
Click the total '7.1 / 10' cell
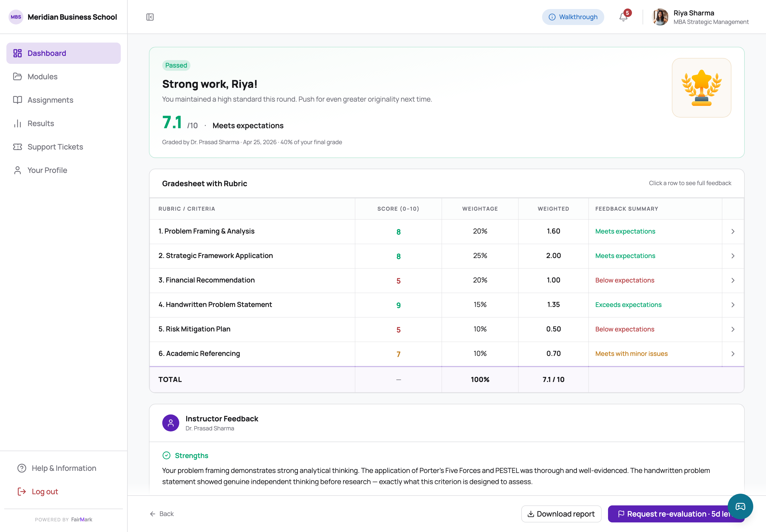pyautogui.click(x=553, y=380)
